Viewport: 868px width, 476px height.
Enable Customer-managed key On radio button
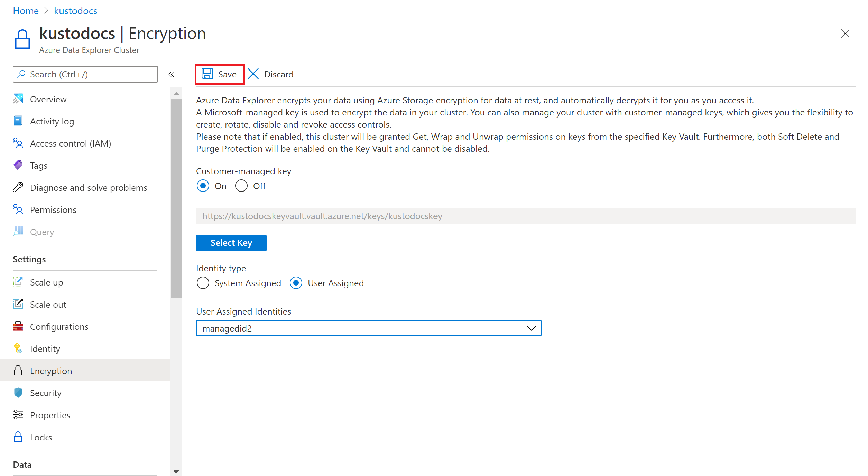[203, 186]
